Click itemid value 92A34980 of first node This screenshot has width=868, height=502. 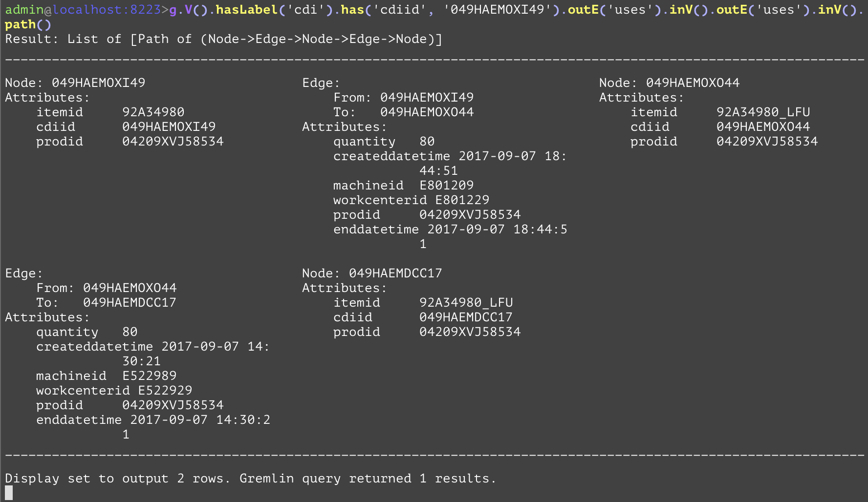pos(153,112)
